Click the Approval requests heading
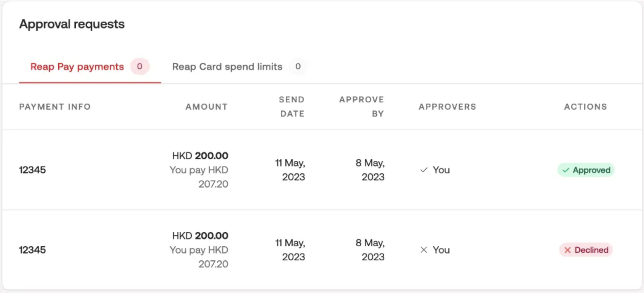Viewport: 644px width, 293px height. pyautogui.click(x=72, y=24)
